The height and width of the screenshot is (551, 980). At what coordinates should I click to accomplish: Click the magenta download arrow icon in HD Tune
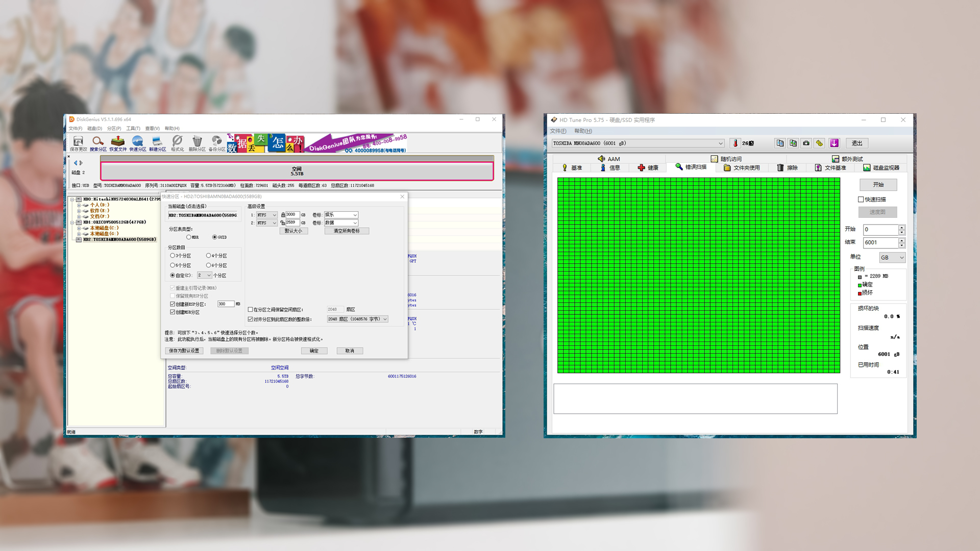click(834, 143)
